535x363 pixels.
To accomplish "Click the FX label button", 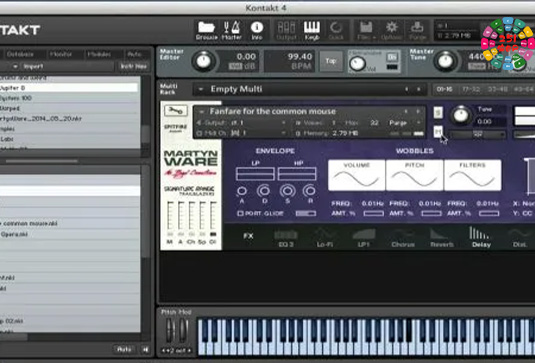I will [x=248, y=236].
